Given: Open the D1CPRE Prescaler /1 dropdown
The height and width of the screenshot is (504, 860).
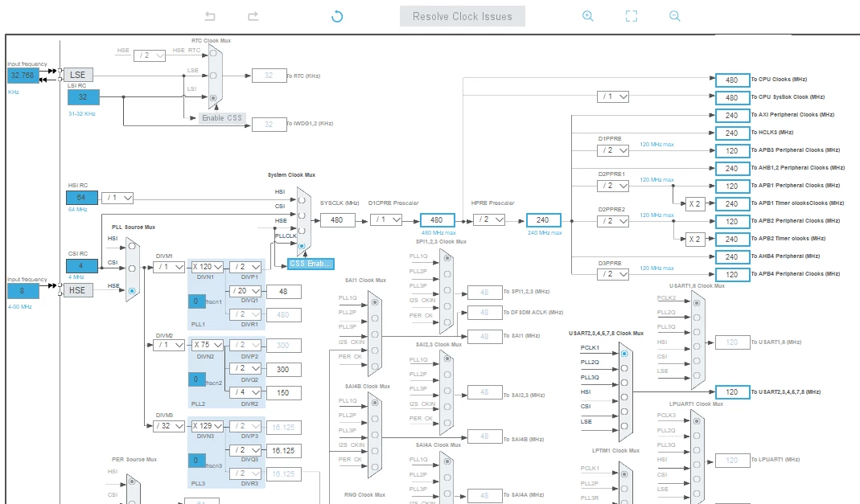Looking at the screenshot, I should tap(386, 219).
